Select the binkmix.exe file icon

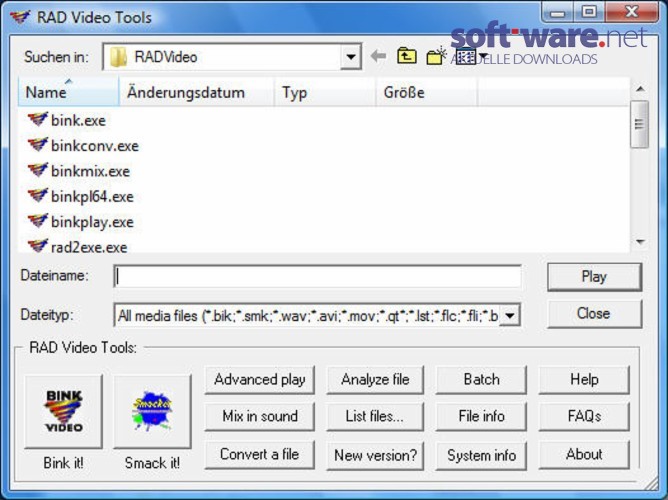(x=38, y=171)
